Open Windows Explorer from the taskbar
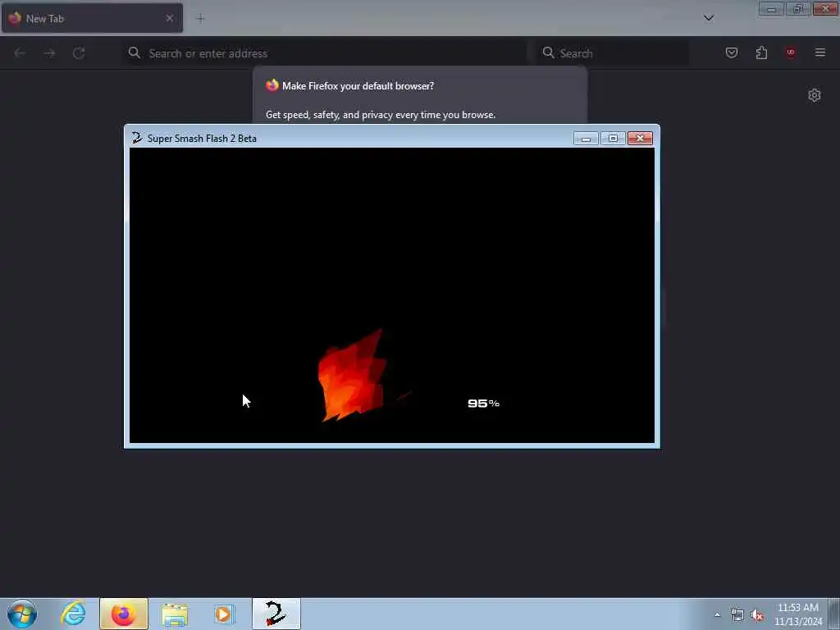 (x=175, y=614)
